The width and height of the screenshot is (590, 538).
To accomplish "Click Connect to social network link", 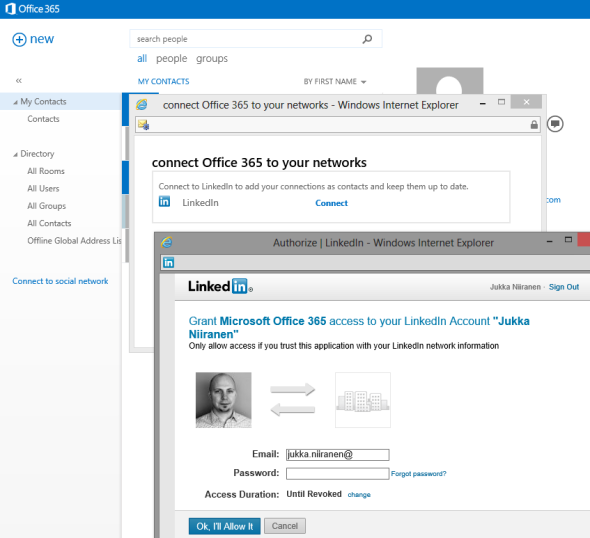I will pos(60,281).
